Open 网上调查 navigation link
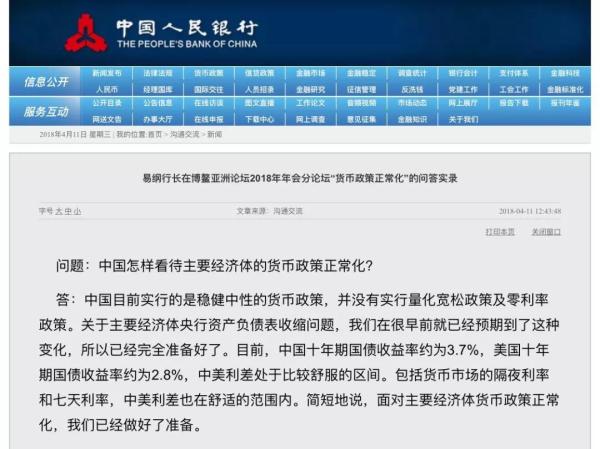Screen dimensions: 600x449 tap(310, 119)
